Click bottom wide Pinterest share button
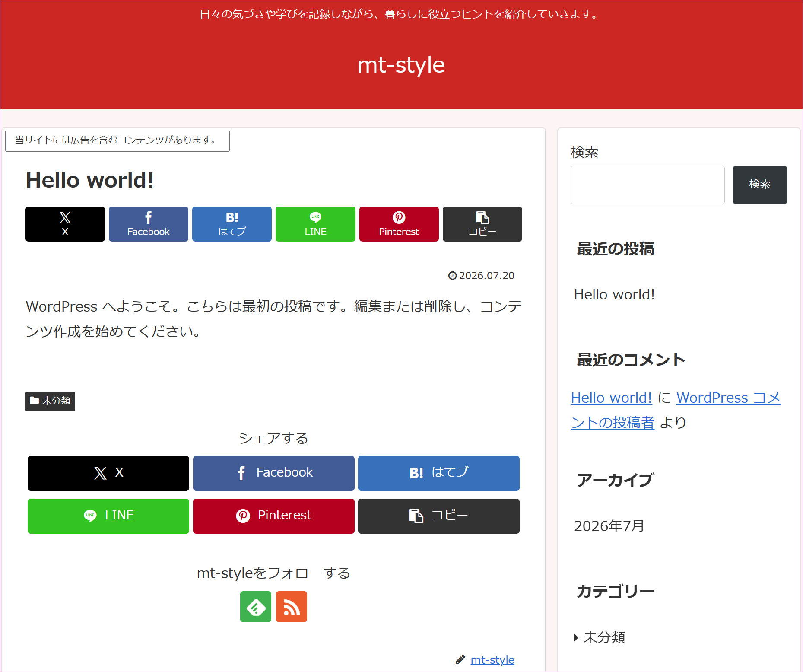 274,516
